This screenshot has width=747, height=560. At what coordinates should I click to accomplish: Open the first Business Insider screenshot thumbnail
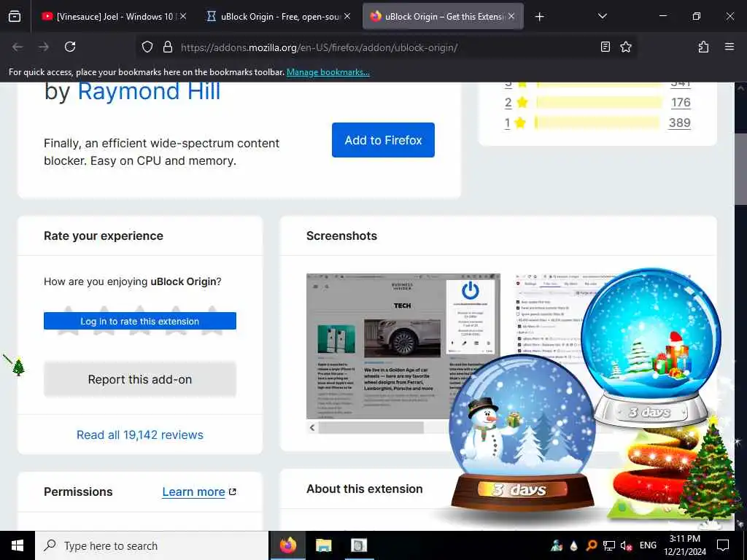(x=403, y=346)
